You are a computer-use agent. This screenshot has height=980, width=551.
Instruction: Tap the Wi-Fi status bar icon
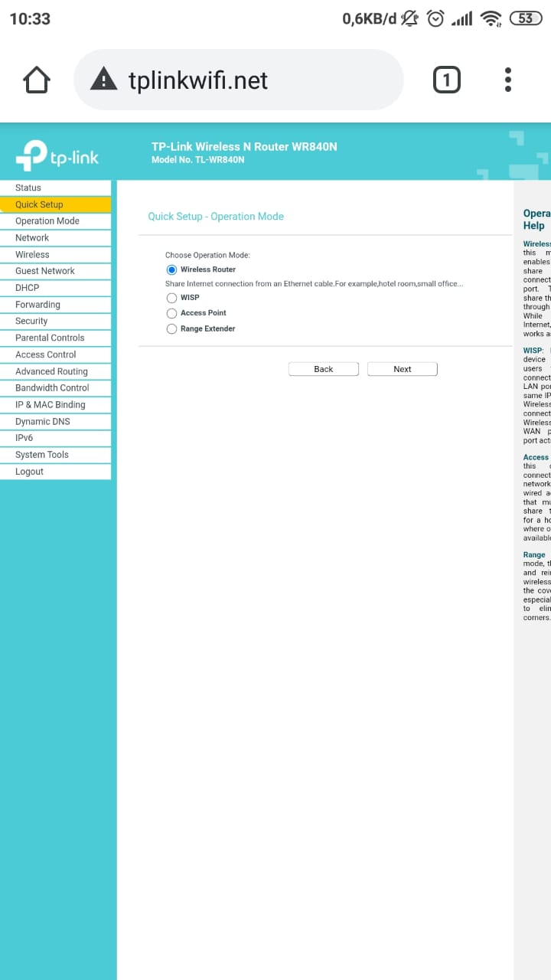point(491,18)
